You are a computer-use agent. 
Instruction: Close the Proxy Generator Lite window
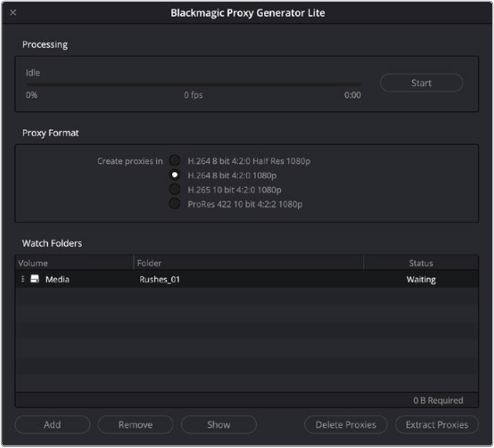13,13
